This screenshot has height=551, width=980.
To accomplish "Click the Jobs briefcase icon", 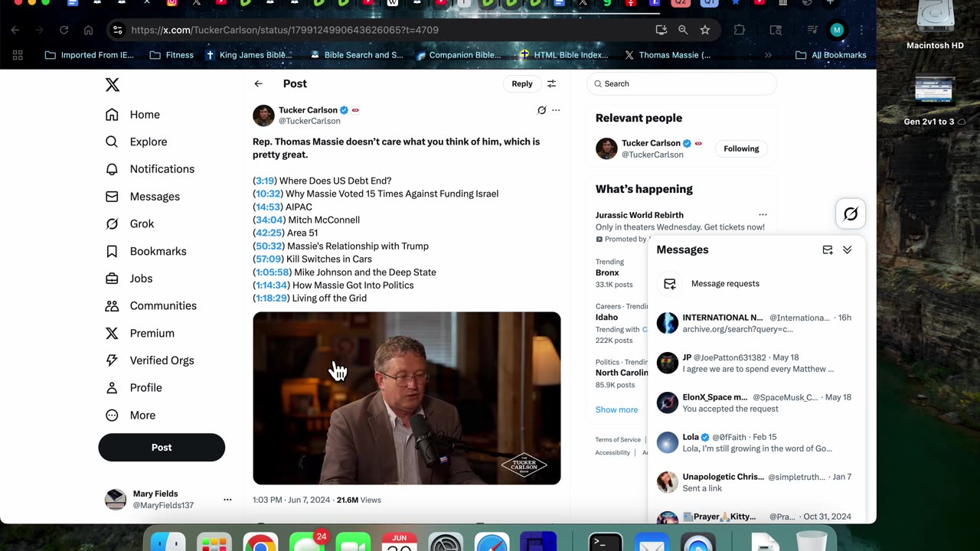I will click(x=112, y=279).
